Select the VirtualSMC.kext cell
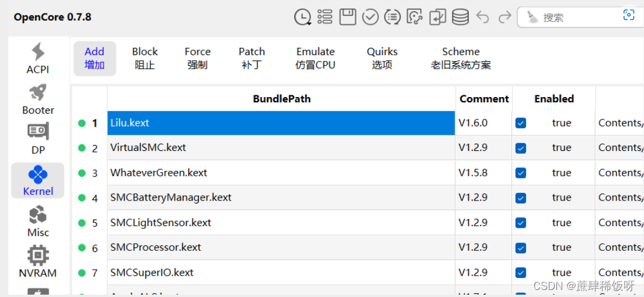Screen dimensions: 644x297 [281, 148]
